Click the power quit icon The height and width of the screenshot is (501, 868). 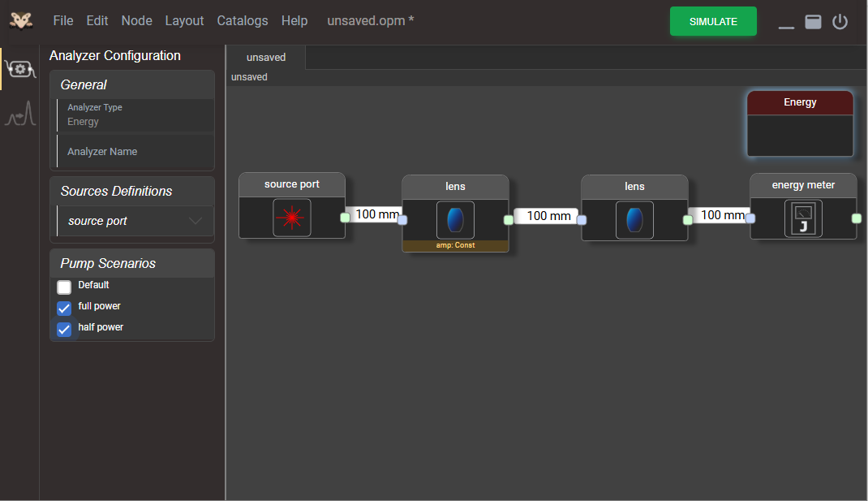tap(840, 22)
